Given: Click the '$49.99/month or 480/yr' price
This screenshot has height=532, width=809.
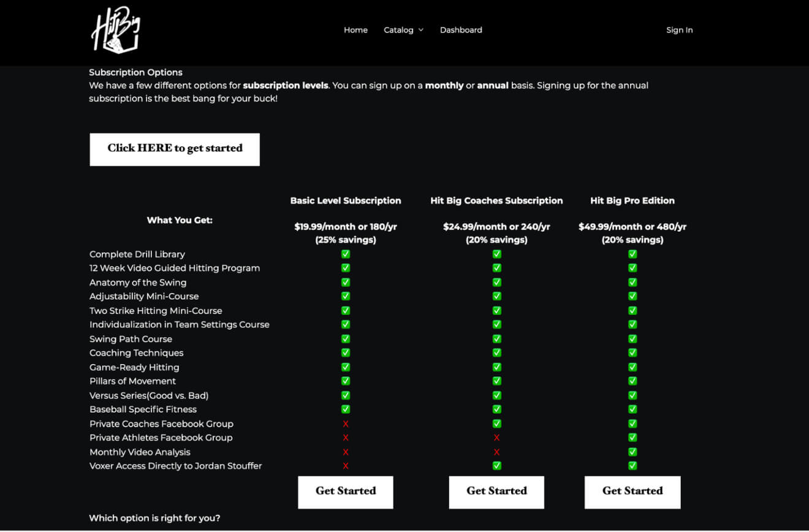Looking at the screenshot, I should tap(632, 227).
